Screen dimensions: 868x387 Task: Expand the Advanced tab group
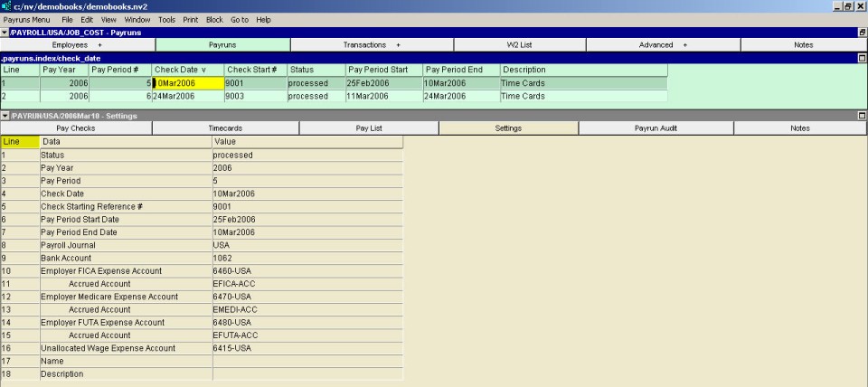662,44
